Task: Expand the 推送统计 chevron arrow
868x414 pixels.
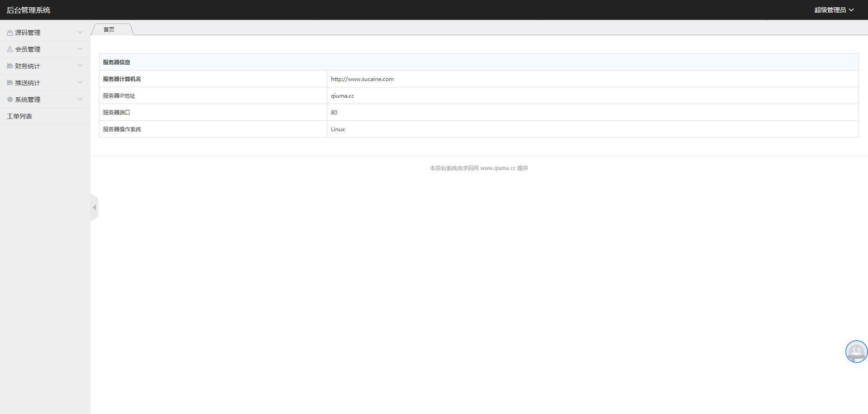Action: point(80,82)
